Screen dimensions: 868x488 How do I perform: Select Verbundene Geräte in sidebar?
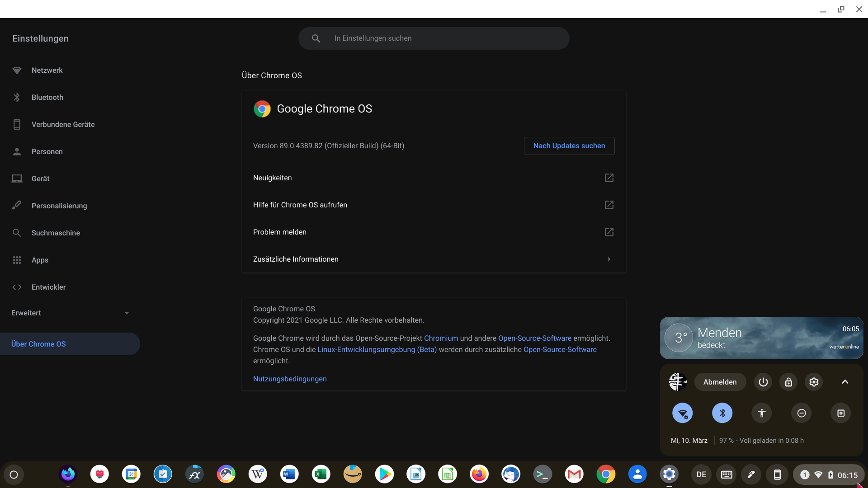pyautogui.click(x=70, y=125)
